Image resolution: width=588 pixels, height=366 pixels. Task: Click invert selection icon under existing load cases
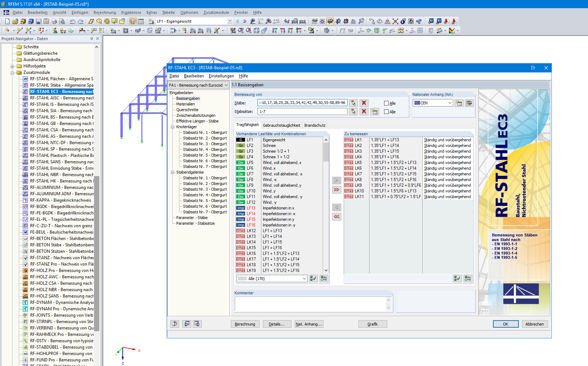pyautogui.click(x=324, y=279)
